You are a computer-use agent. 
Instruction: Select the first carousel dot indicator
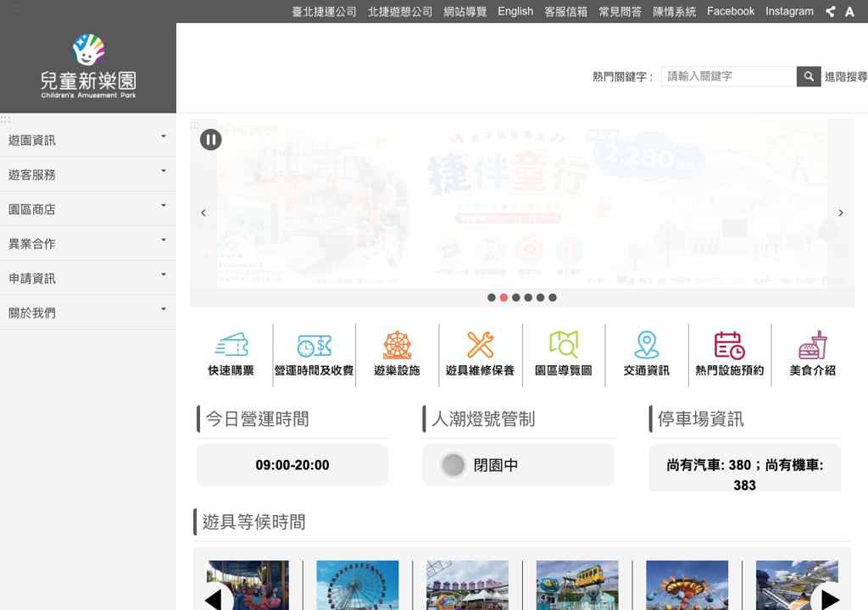492,297
